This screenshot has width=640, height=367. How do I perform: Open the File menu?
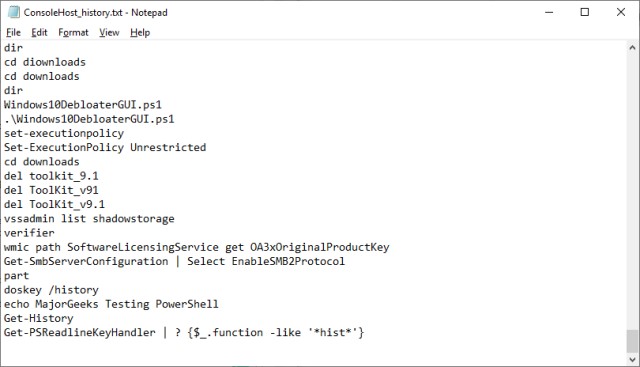(x=13, y=32)
